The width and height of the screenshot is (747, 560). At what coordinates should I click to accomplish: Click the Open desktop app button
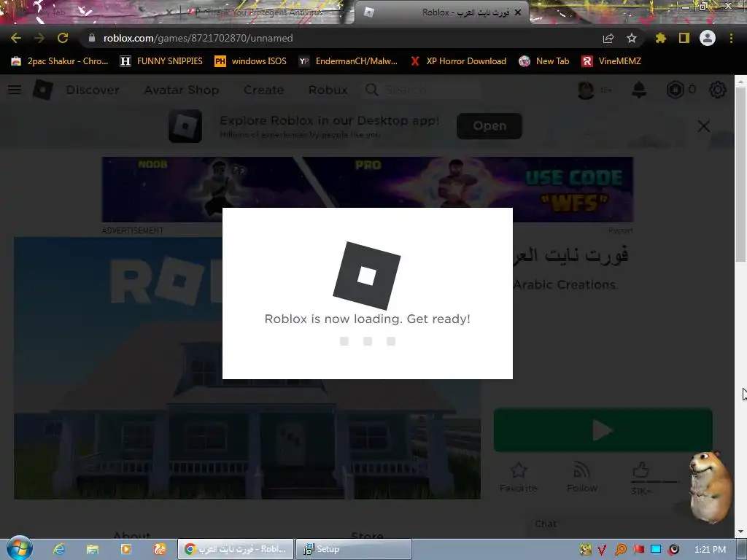pyautogui.click(x=489, y=125)
